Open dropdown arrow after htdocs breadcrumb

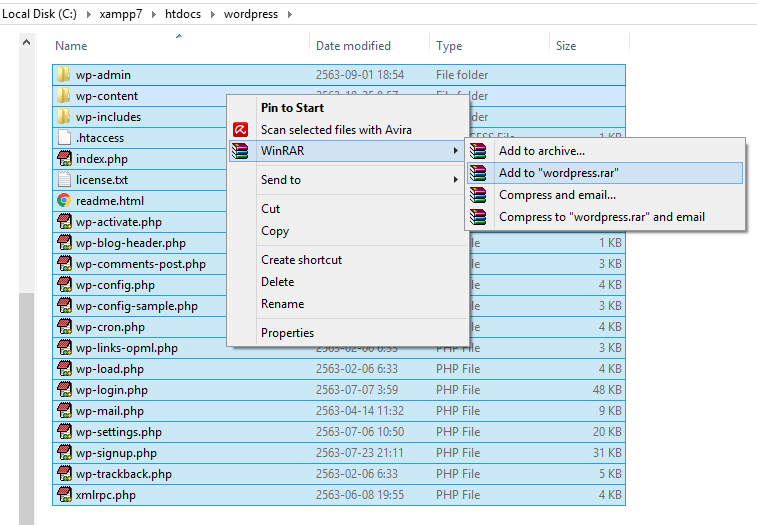coord(212,14)
